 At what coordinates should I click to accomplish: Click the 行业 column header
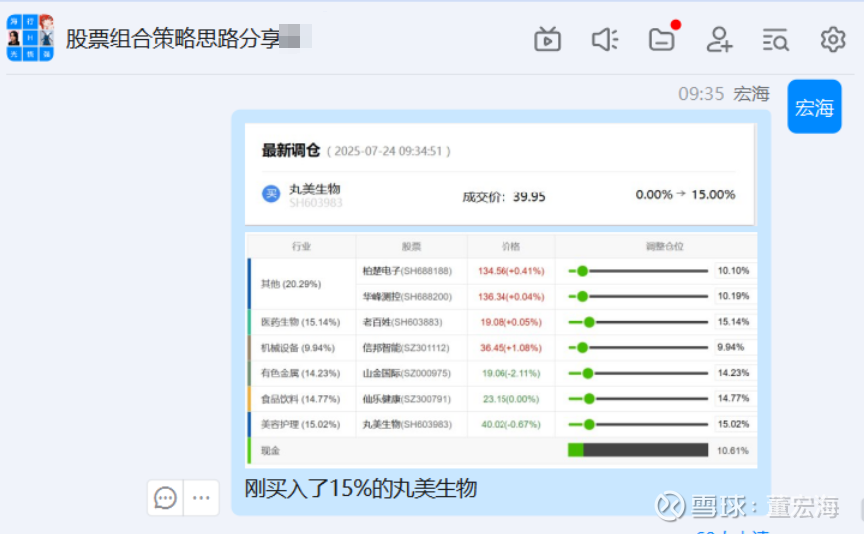click(x=301, y=246)
